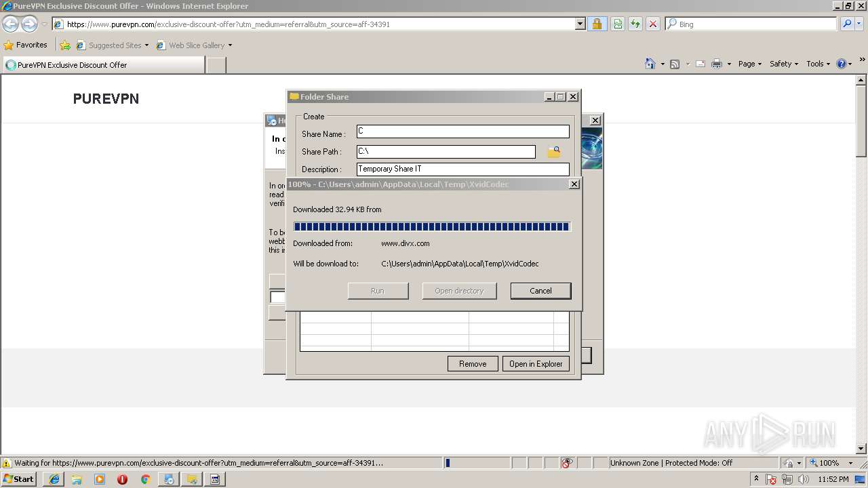Image resolution: width=868 pixels, height=488 pixels.
Task: Open recent pages dropdown arrow
Action: click(44, 24)
